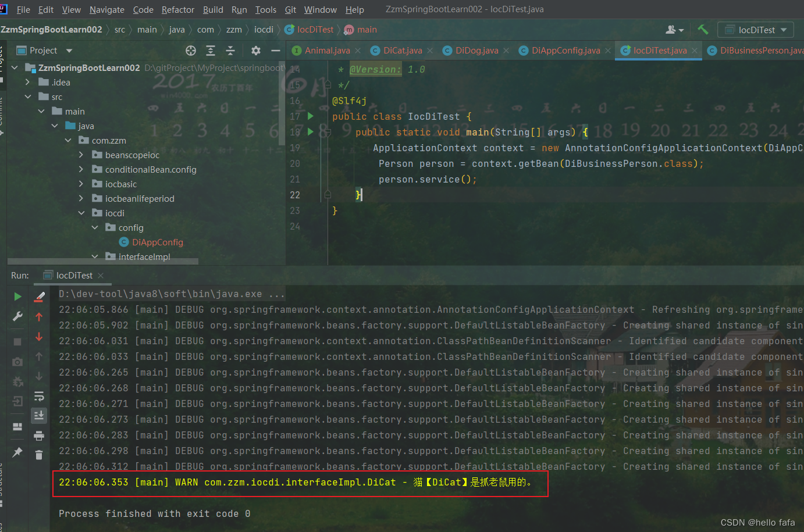Expand the conditionalBean.config package
The image size is (804, 532).
(x=81, y=170)
